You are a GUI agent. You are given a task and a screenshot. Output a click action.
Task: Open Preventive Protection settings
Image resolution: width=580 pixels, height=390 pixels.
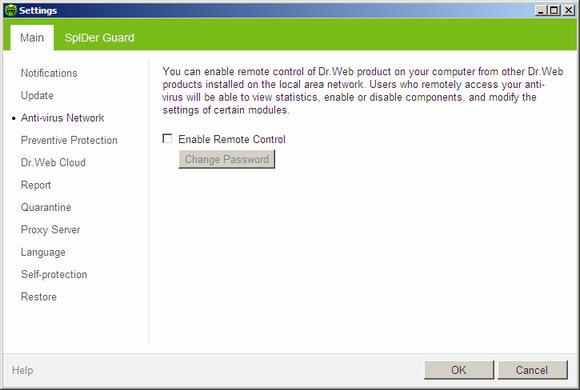click(69, 140)
